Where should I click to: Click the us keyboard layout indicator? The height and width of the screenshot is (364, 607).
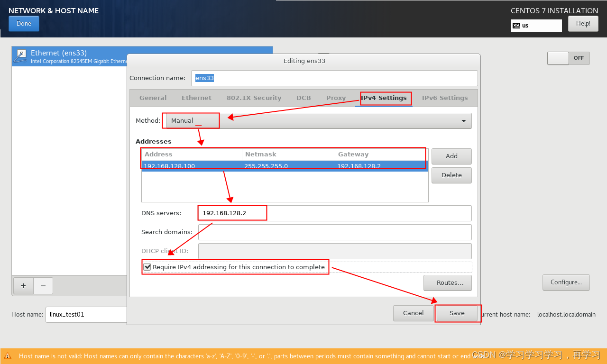click(536, 26)
